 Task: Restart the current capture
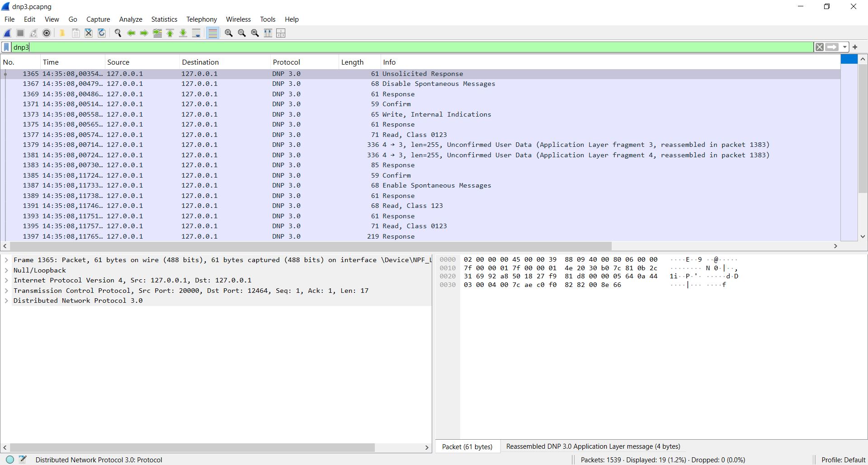tap(33, 33)
